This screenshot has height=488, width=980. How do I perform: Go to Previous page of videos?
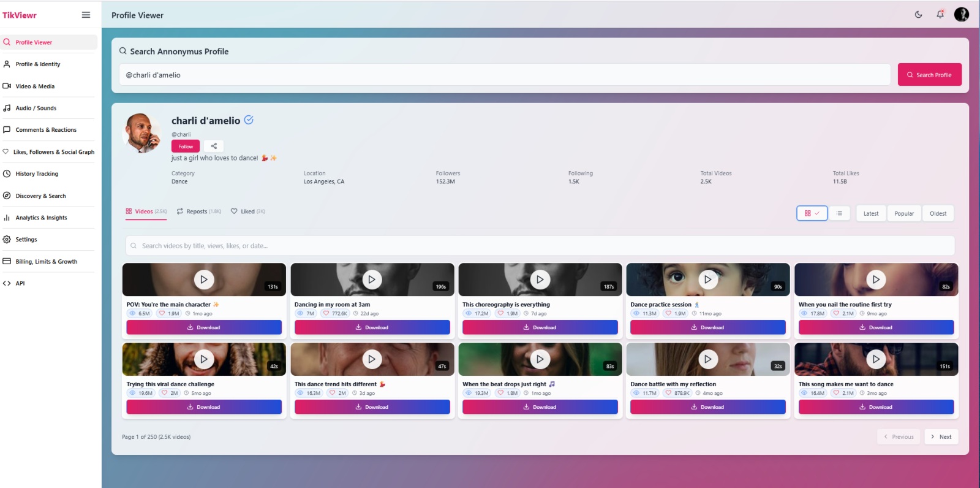(x=899, y=437)
